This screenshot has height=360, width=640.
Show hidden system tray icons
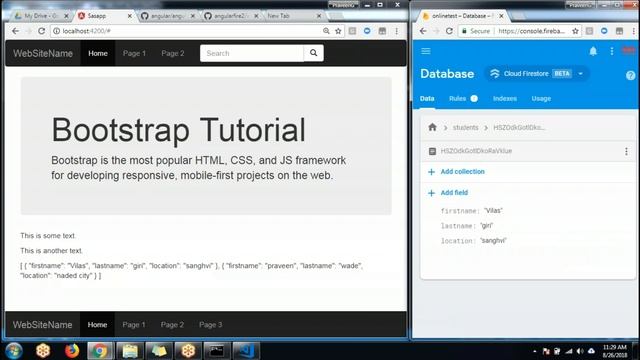pyautogui.click(x=535, y=351)
